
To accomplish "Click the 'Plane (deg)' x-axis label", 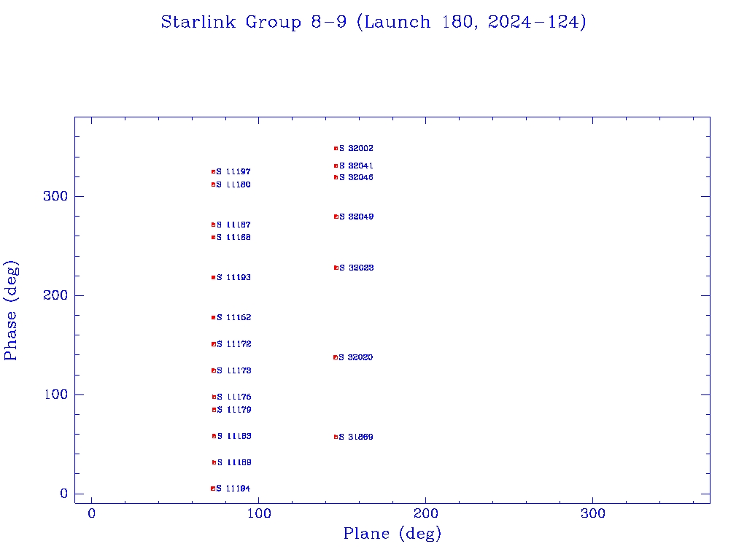I will (392, 533).
